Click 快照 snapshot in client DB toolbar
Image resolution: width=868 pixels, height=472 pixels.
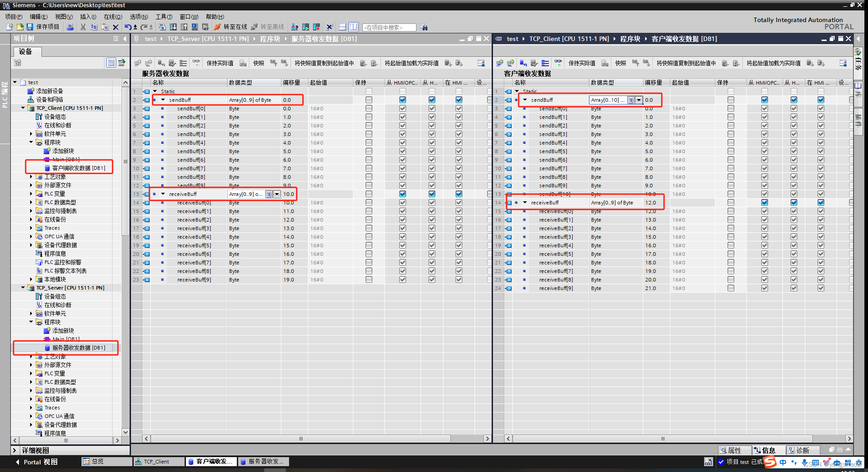(621, 63)
